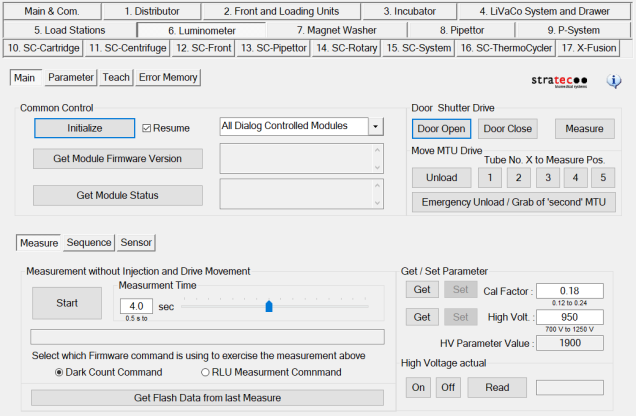The width and height of the screenshot is (636, 416).
Task: Click the Door Close button
Action: coord(508,128)
